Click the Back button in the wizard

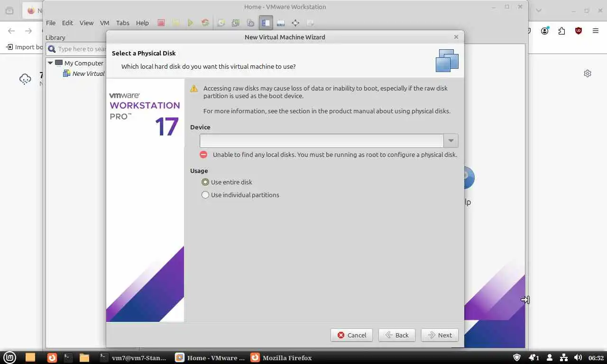[397, 335]
